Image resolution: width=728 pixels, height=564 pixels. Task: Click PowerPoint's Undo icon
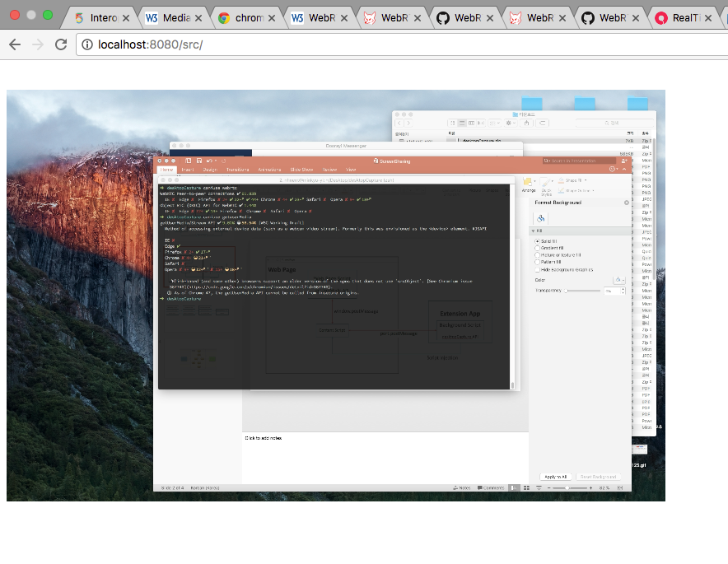[210, 161]
